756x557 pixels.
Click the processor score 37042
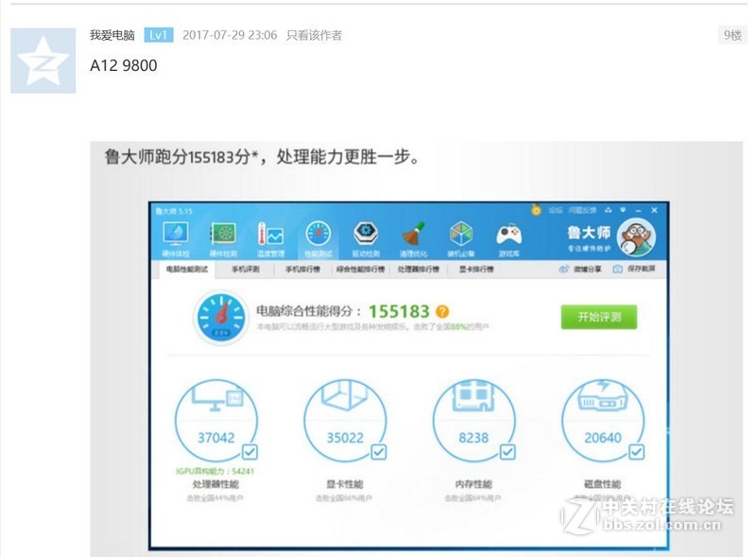pos(216,438)
